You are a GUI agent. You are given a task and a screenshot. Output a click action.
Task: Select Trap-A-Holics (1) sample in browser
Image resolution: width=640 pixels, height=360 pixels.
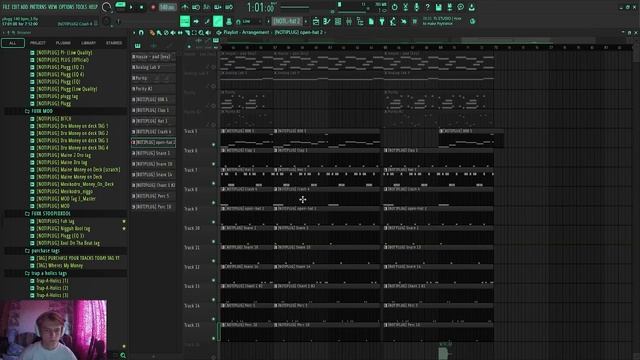point(52,281)
